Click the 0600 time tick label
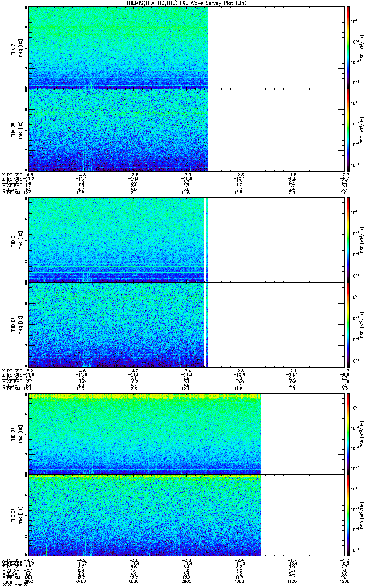 28,581
